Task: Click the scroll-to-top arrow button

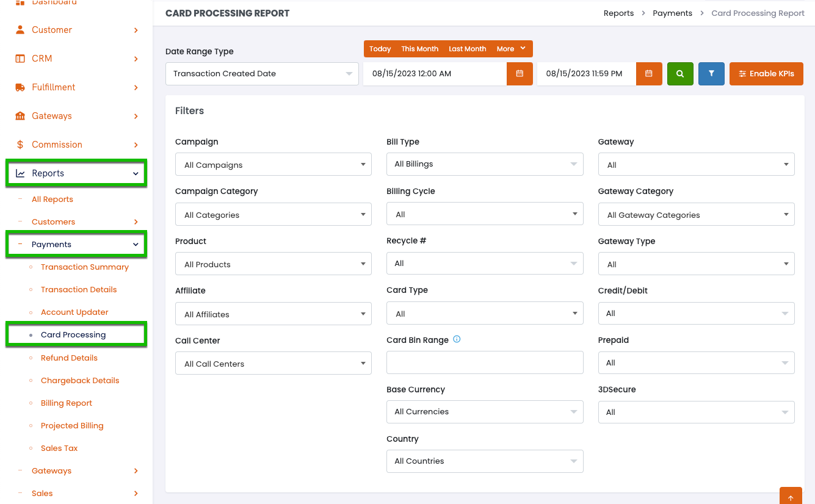Action: [x=791, y=497]
